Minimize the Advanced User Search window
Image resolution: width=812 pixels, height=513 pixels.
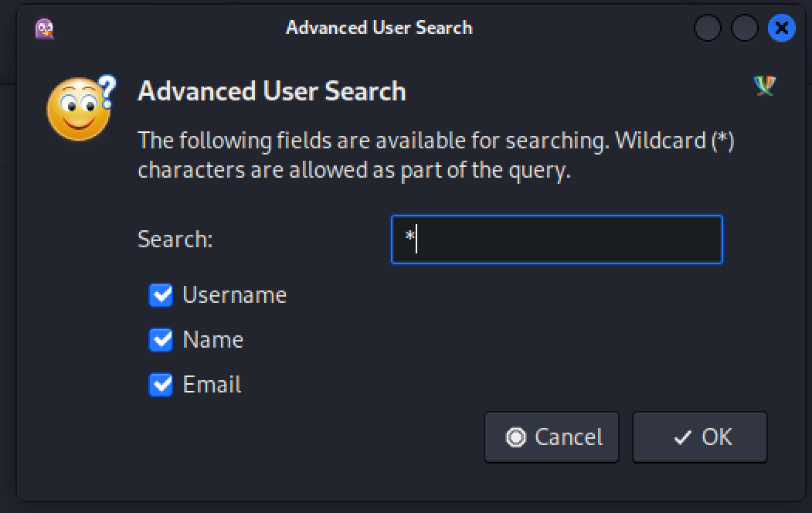pos(708,29)
